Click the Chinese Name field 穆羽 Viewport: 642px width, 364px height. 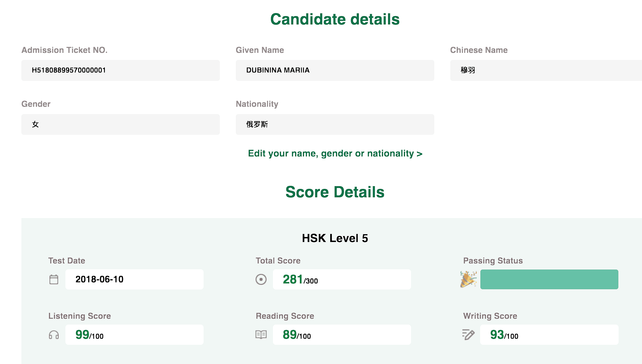coord(546,70)
